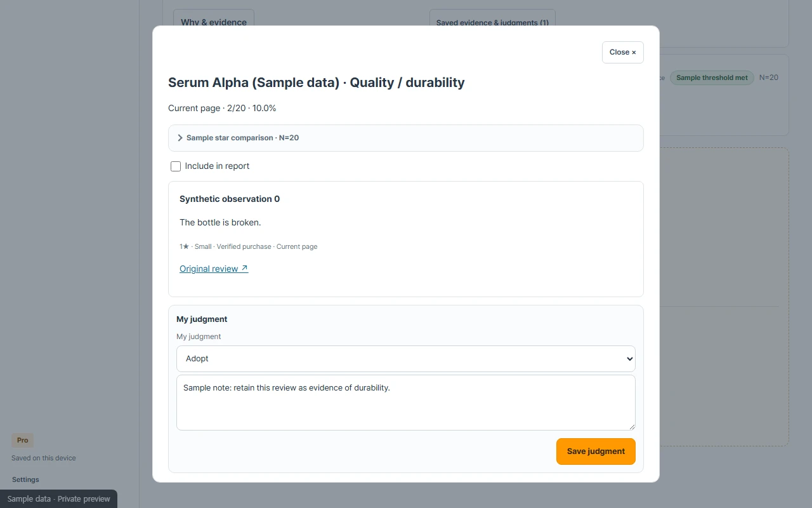Screen dimensions: 812x508
Task: Open the Adopt judgment dropdown
Action: [x=406, y=359]
